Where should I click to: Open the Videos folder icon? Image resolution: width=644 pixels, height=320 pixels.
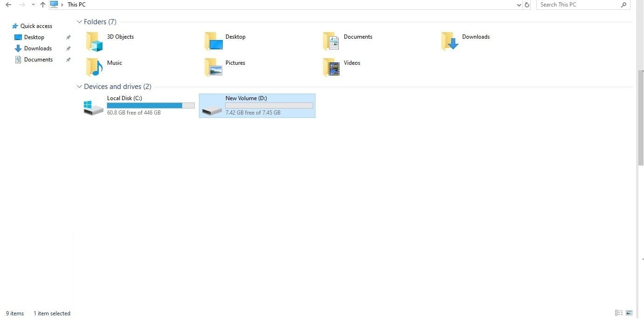pyautogui.click(x=331, y=68)
